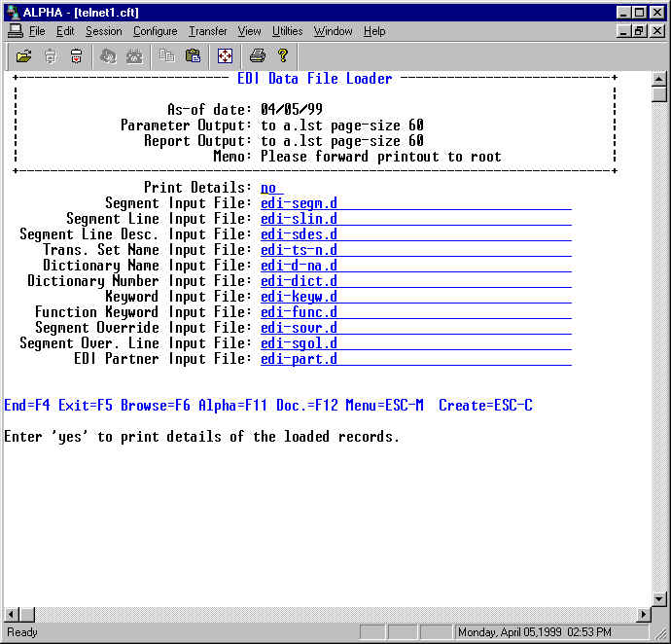Click the Print toolbar icon

(257, 56)
